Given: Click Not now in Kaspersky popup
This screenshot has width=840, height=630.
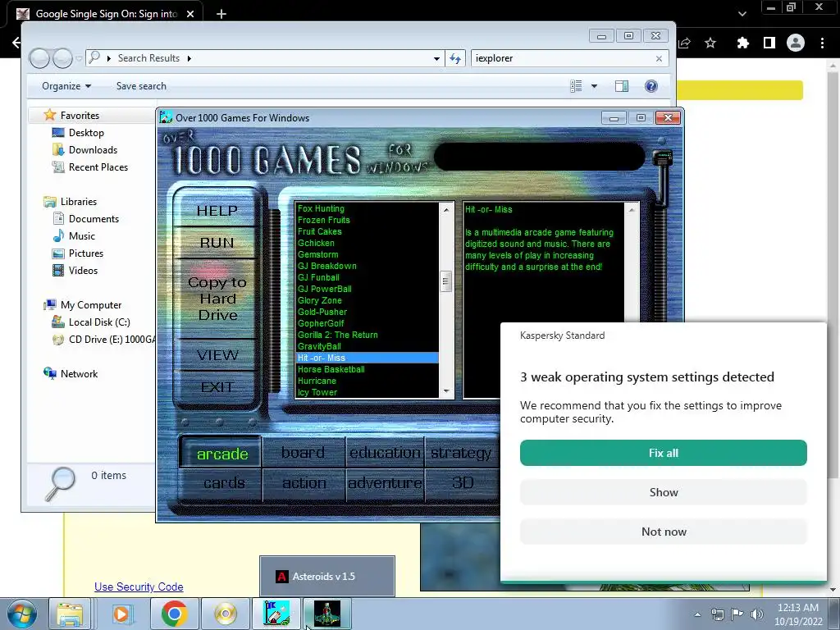Looking at the screenshot, I should tap(663, 532).
